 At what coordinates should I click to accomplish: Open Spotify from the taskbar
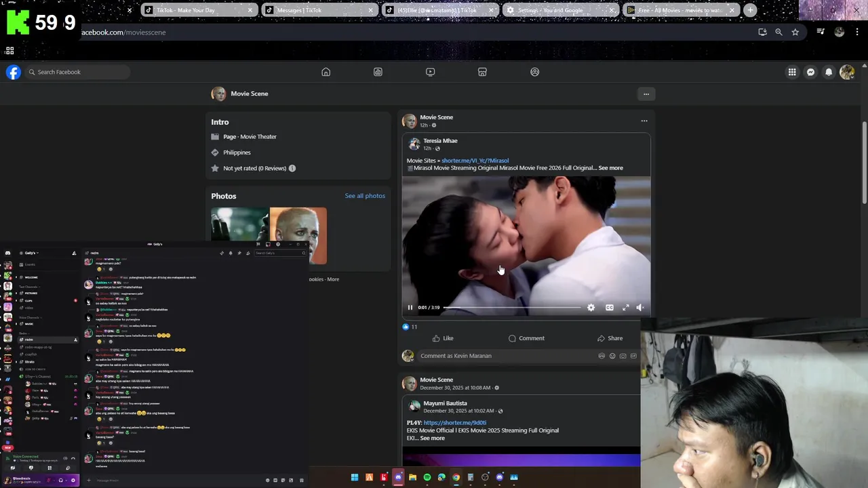427,477
